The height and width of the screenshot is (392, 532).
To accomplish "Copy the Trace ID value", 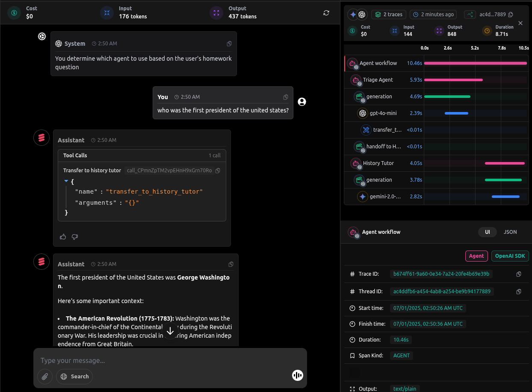I will coord(519,274).
